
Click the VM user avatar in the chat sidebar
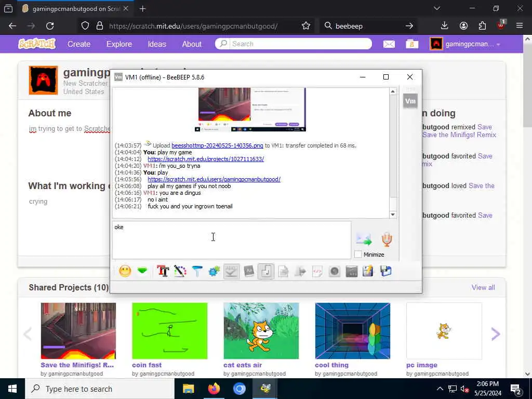click(410, 101)
